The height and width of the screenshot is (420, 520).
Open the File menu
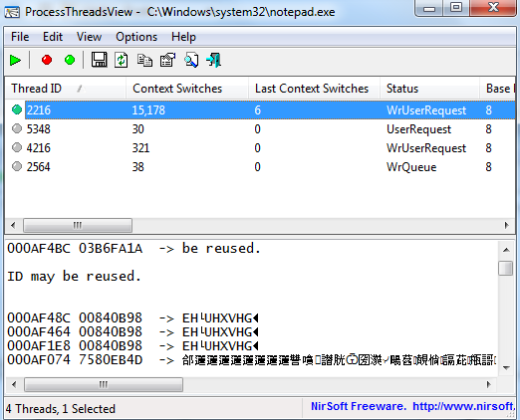click(20, 37)
